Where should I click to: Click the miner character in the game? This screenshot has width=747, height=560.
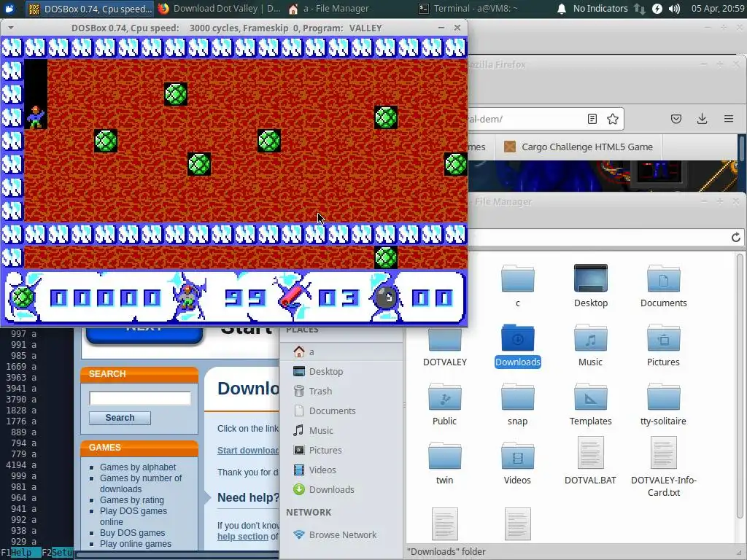(36, 117)
